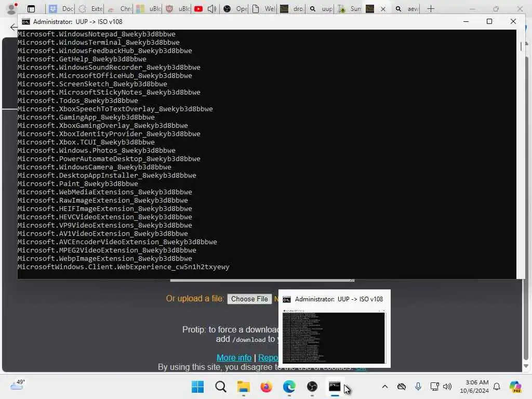Select Microsoft.ScreenSketch line in console
532x399 pixels.
[x=92, y=84]
